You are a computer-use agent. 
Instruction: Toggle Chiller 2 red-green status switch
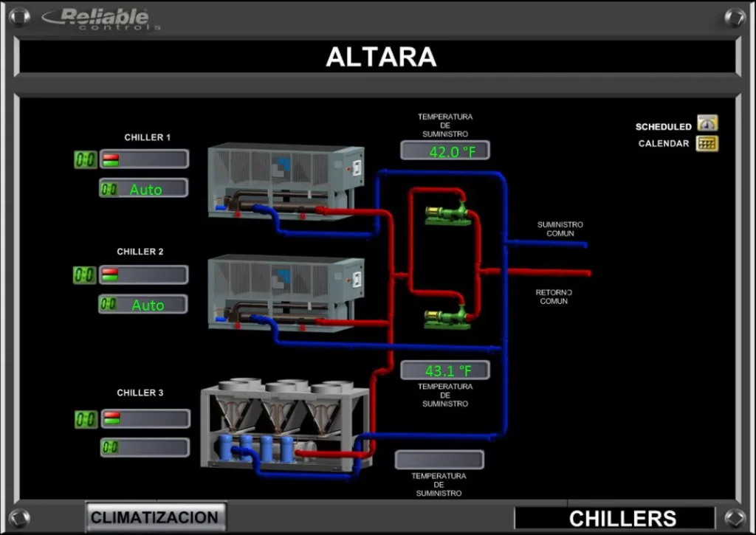pos(110,275)
